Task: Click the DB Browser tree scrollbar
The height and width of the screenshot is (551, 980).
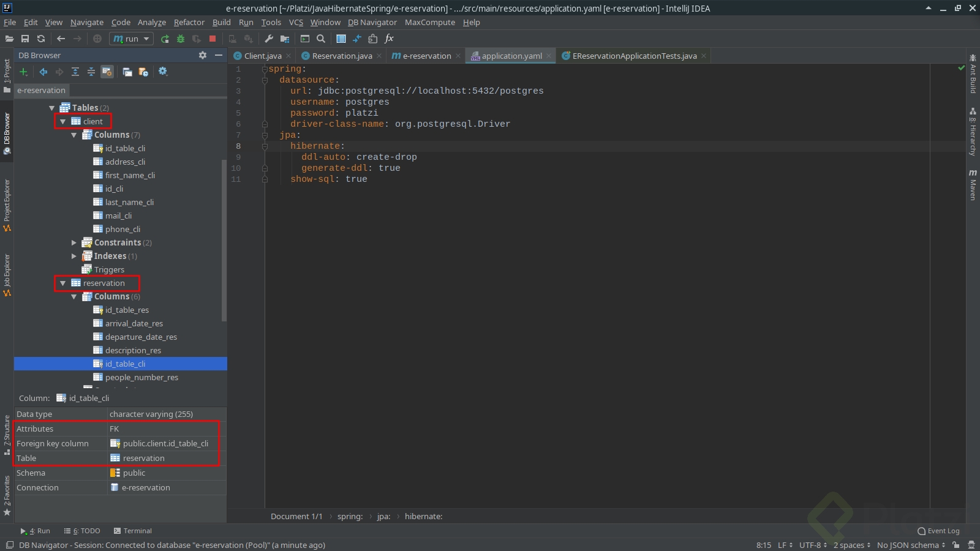Action: click(x=224, y=240)
